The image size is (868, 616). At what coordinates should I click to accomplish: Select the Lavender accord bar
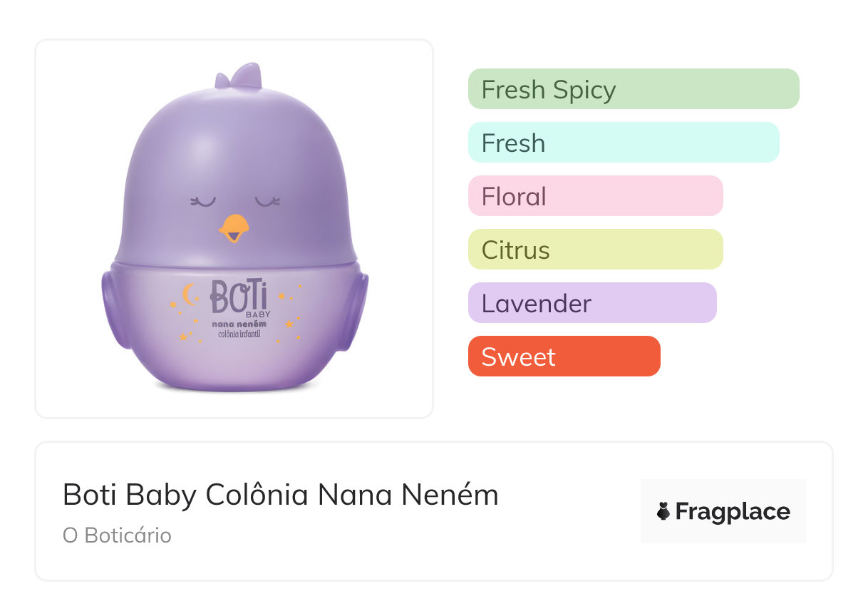[x=591, y=303]
